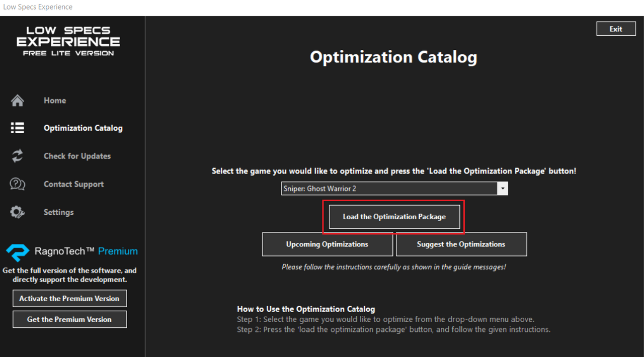Go to the Home menu label
The width and height of the screenshot is (644, 357).
tap(55, 101)
